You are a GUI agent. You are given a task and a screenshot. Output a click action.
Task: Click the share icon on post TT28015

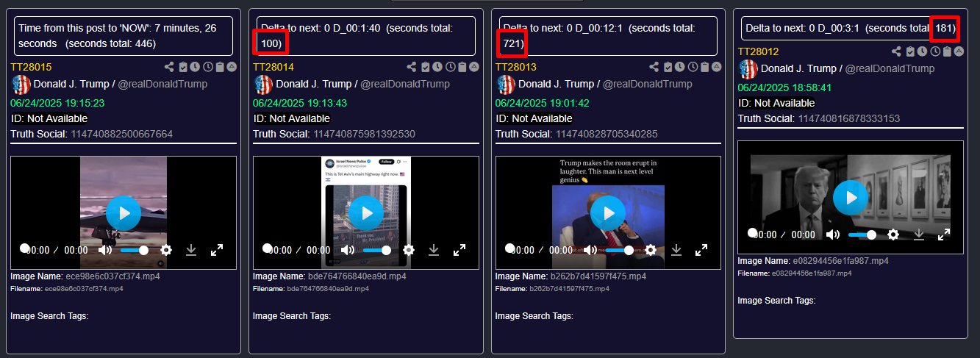point(169,66)
